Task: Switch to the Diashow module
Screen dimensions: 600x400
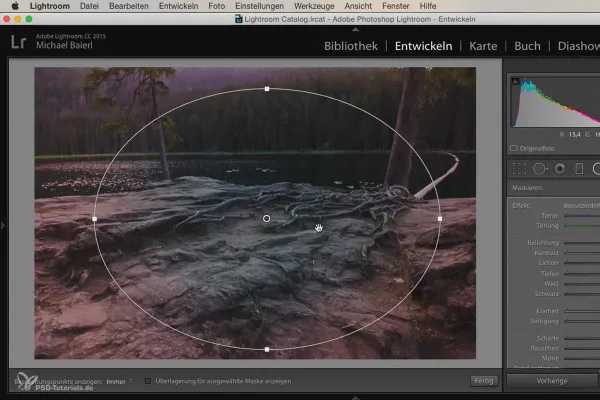Action: click(579, 46)
